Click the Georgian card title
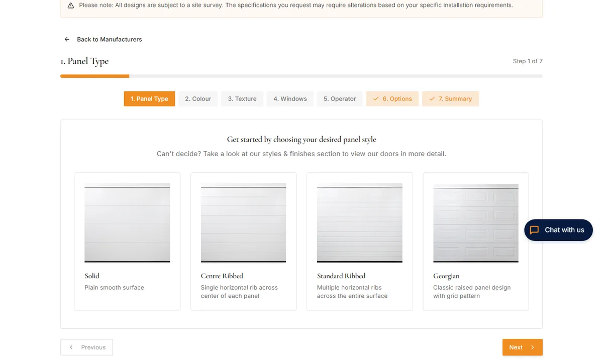The width and height of the screenshot is (603, 364). pos(446,276)
